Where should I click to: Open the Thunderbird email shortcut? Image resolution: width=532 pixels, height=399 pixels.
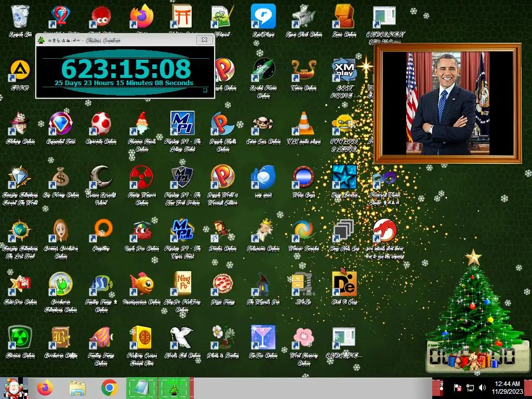coord(263,177)
